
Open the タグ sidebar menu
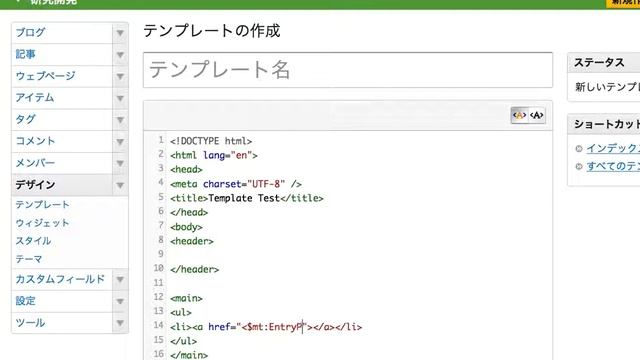25,120
